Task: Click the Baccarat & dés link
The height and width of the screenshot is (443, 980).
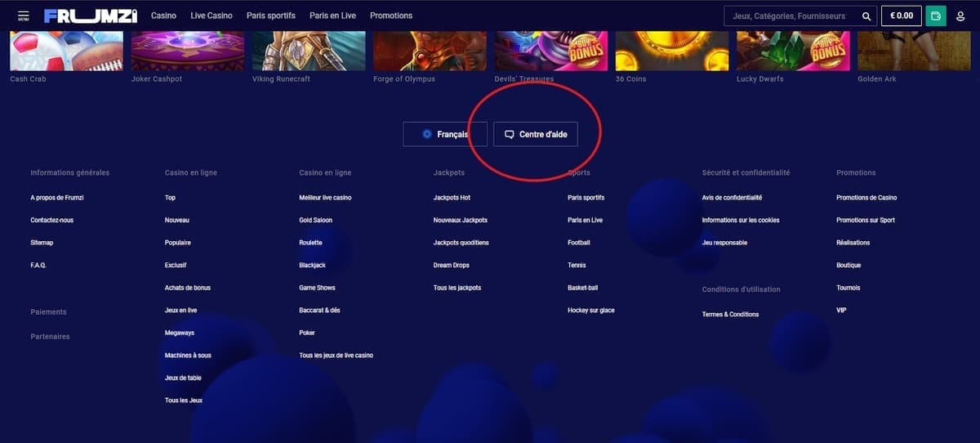Action: point(319,311)
